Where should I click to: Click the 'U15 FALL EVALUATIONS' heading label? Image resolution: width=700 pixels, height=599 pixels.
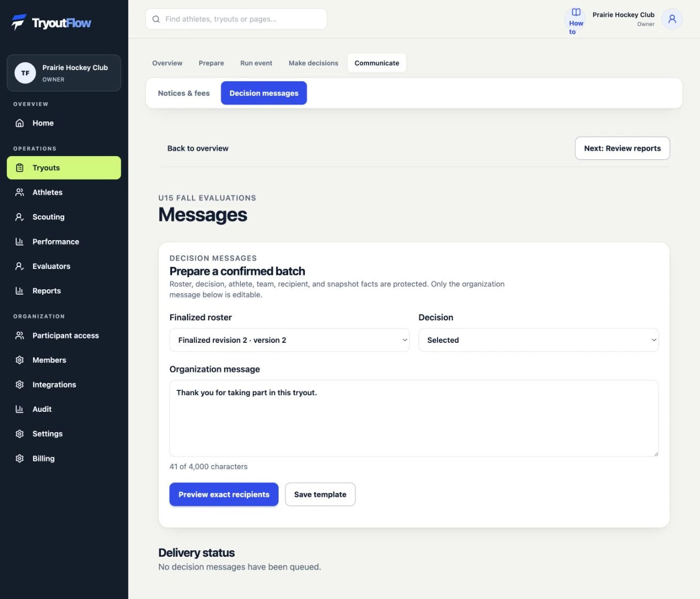tap(207, 198)
